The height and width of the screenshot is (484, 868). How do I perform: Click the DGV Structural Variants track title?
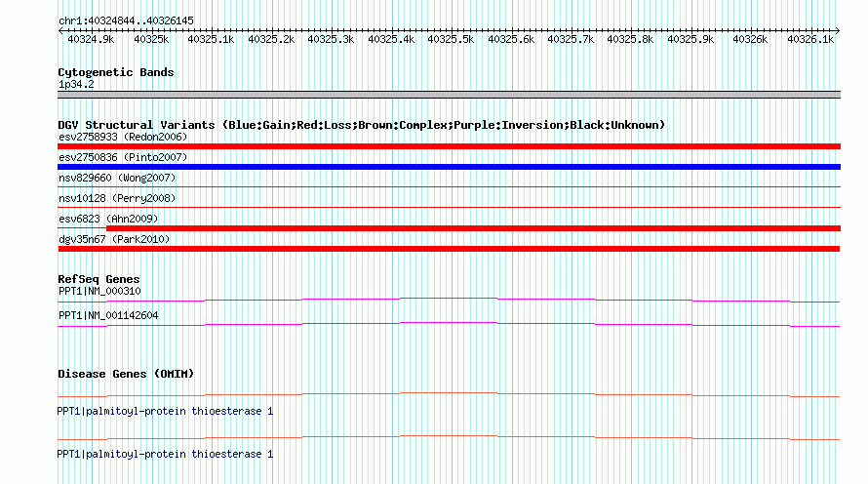click(362, 125)
